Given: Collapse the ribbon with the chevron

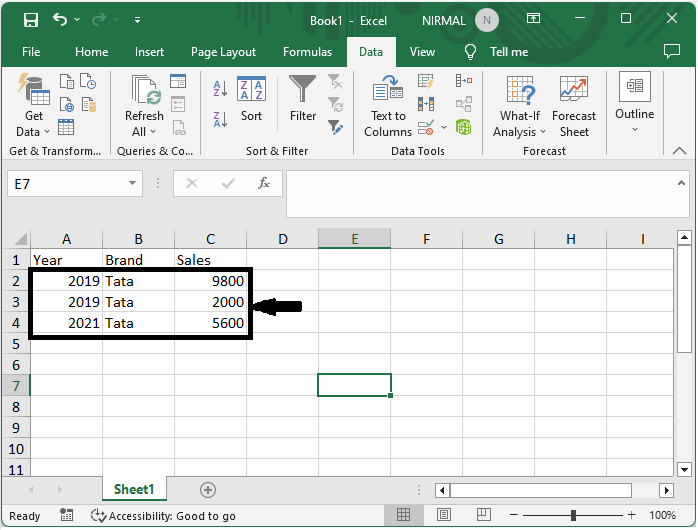Looking at the screenshot, I should [679, 150].
